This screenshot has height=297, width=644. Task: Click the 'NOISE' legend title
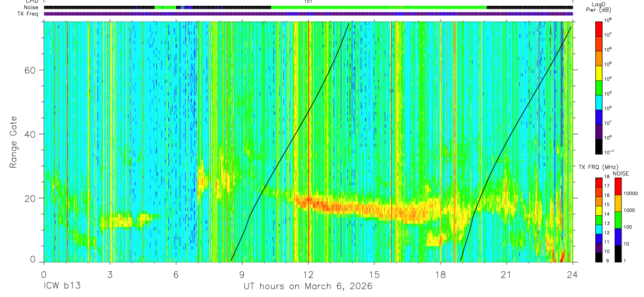tap(620, 173)
